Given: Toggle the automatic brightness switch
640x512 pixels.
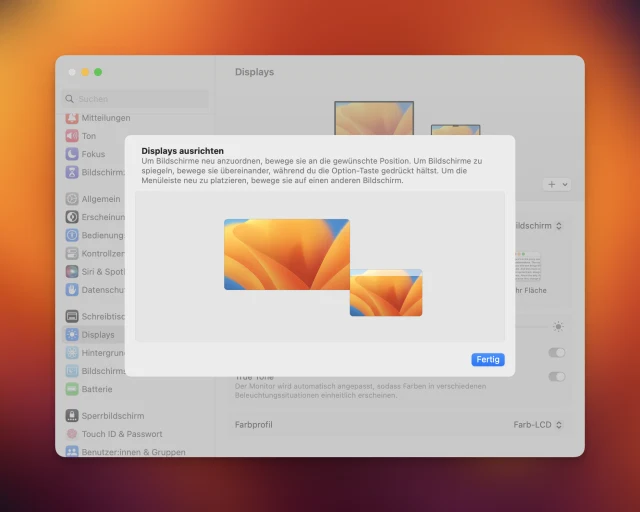Looking at the screenshot, I should (556, 353).
